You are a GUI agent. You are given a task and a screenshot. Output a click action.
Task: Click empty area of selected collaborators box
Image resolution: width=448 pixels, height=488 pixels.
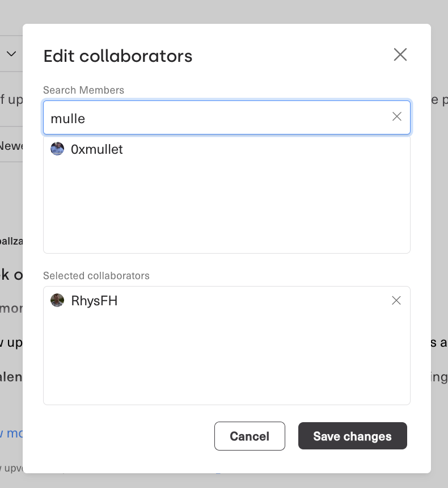click(x=227, y=357)
